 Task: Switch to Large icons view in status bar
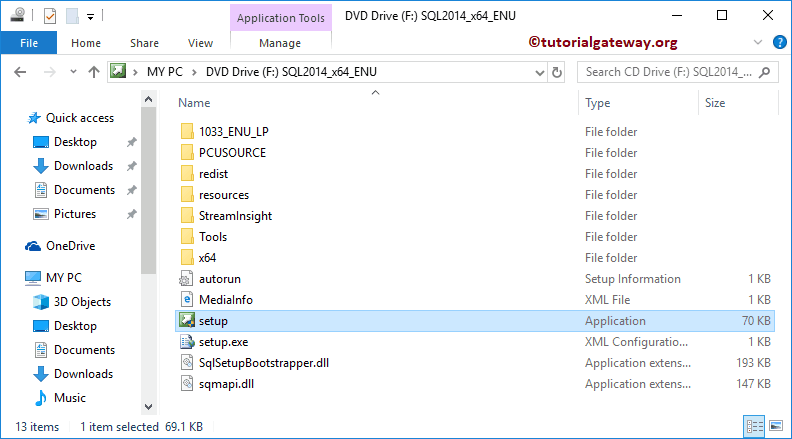click(776, 426)
